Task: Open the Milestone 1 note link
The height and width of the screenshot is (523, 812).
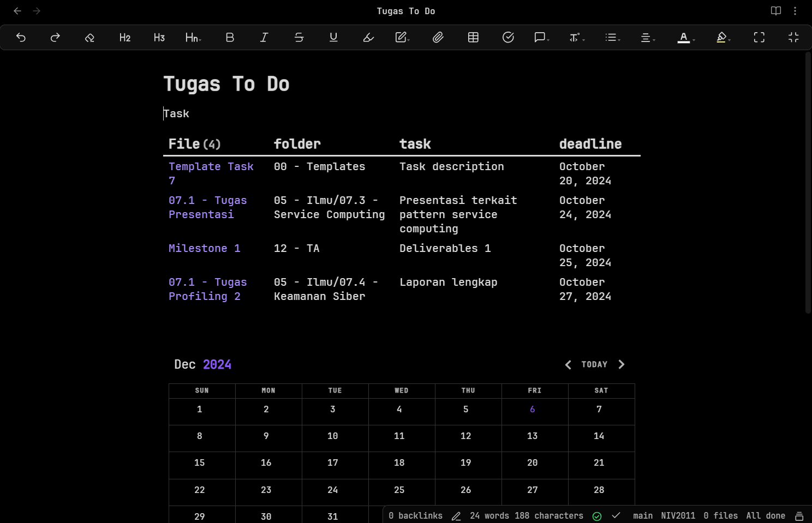Action: click(x=205, y=248)
